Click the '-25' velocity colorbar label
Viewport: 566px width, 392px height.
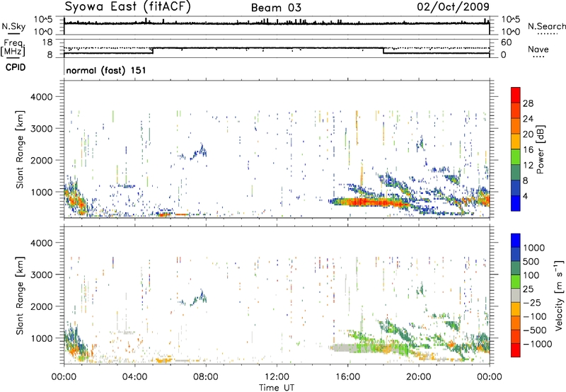pos(532,303)
